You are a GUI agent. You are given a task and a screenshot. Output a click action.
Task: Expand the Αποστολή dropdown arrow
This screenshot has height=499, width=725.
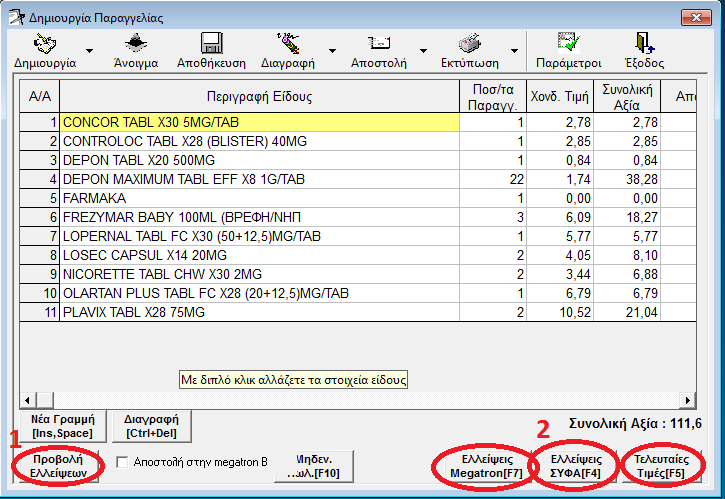coord(423,50)
